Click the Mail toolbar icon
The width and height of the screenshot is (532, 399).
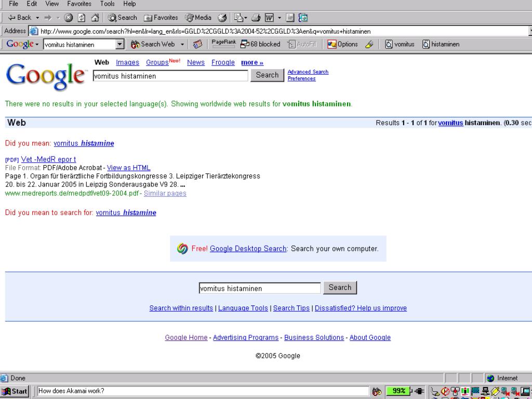click(x=238, y=18)
